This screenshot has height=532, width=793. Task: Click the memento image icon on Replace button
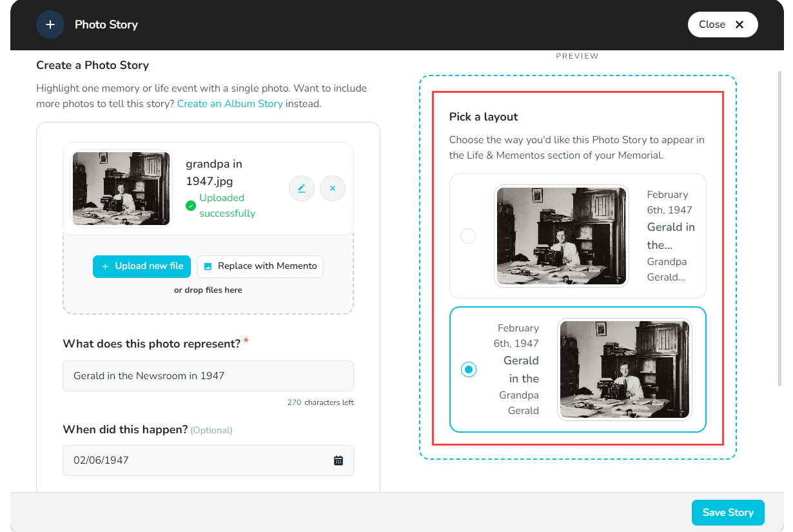point(208,266)
